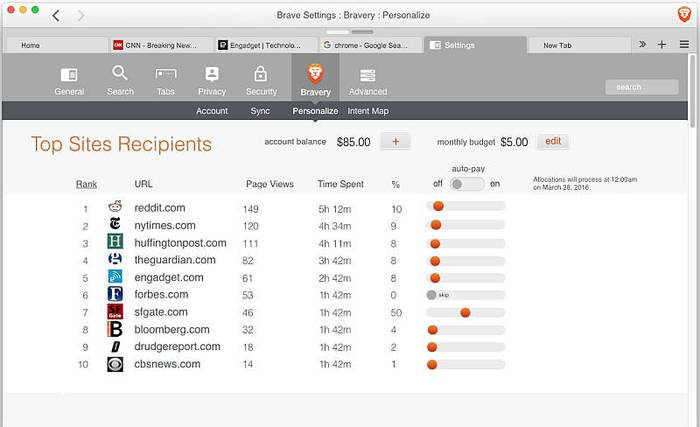The height and width of the screenshot is (427, 700).
Task: Show more tabs with double chevron
Action: (x=642, y=44)
